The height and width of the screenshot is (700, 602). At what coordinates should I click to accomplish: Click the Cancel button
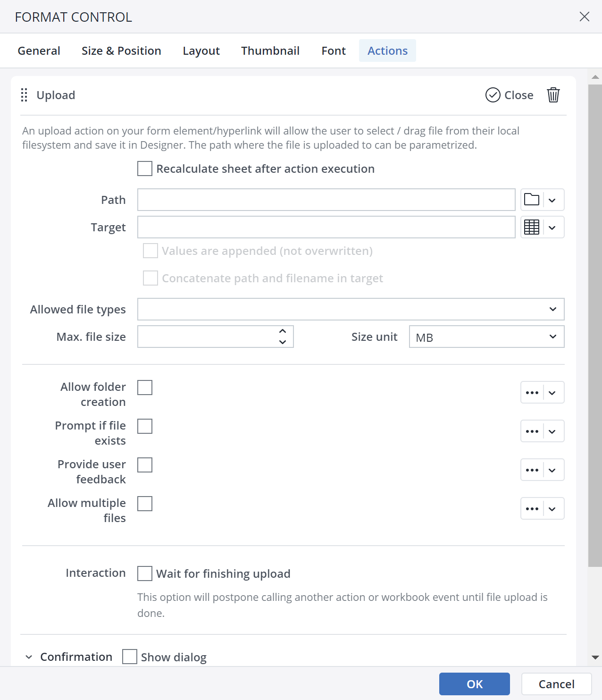click(557, 684)
